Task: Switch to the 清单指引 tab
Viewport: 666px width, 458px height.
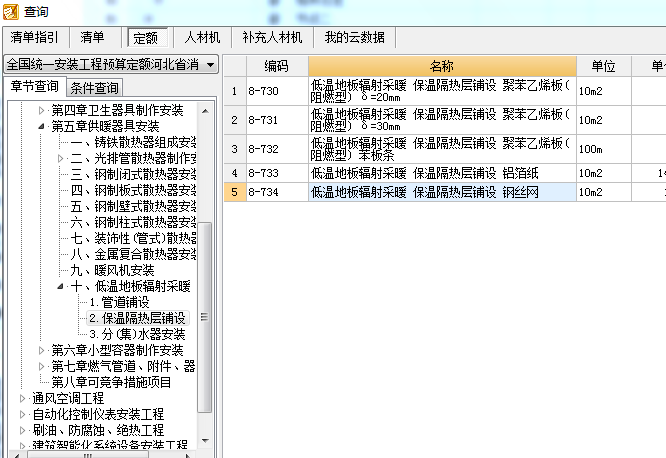Action: click(34, 37)
